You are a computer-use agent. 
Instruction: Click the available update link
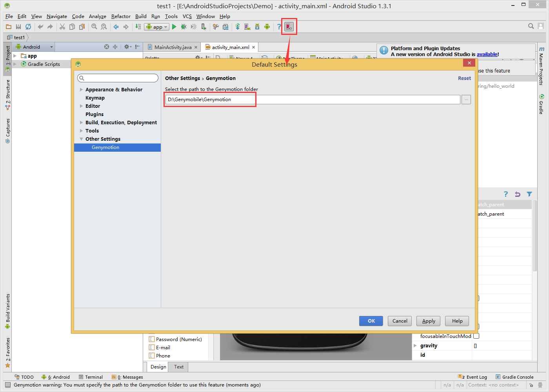coord(487,54)
